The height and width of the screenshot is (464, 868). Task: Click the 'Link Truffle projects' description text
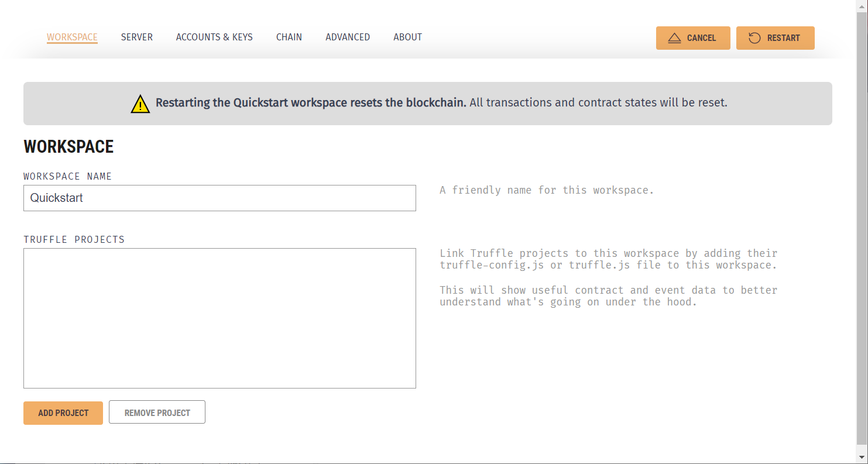pos(609,259)
